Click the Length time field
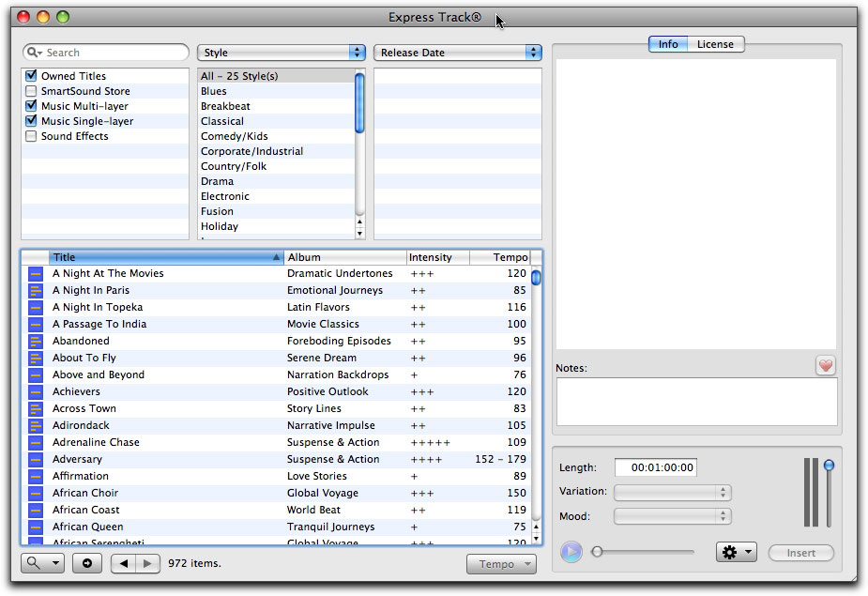 pos(655,467)
